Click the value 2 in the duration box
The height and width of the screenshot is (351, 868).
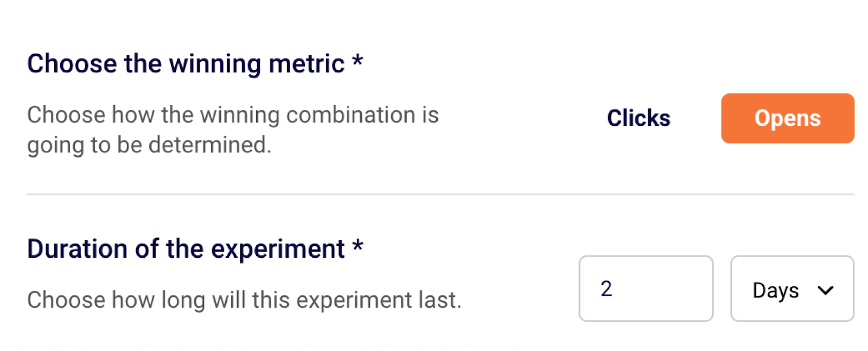(x=606, y=289)
